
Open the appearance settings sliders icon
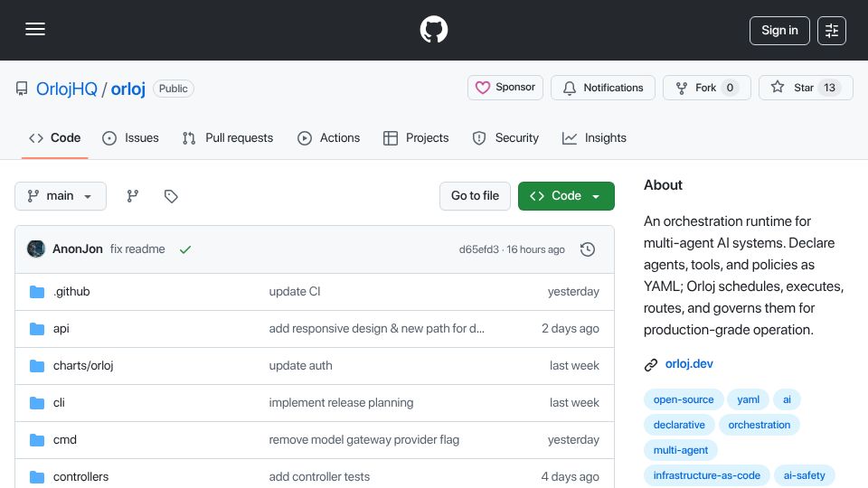click(x=832, y=31)
